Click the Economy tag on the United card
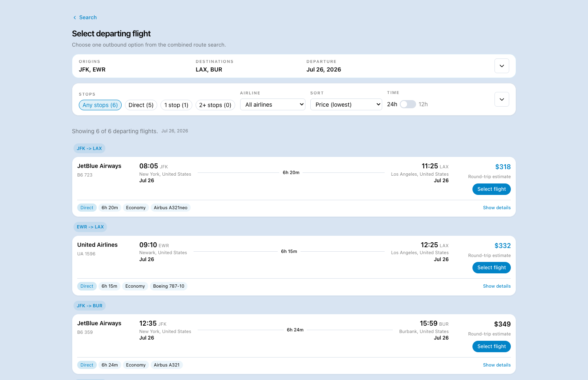 pos(135,286)
